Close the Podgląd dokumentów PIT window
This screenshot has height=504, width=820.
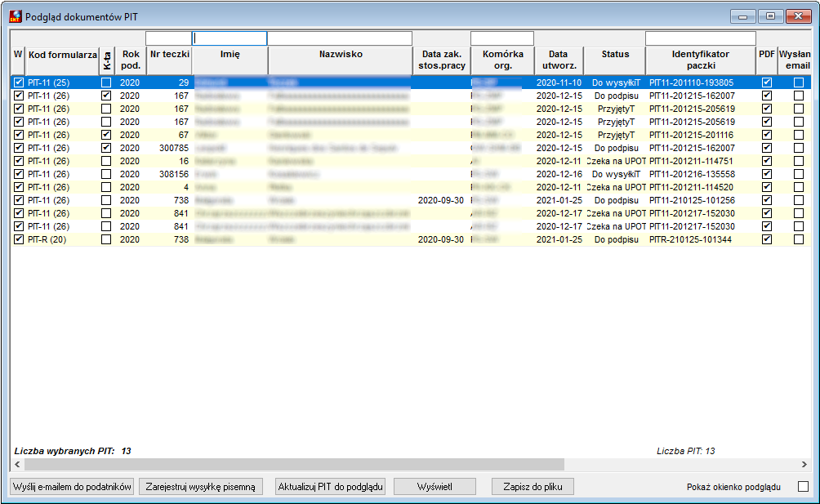pos(798,16)
